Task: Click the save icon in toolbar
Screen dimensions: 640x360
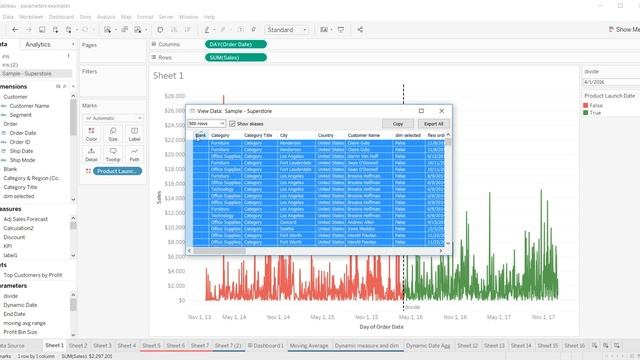Action: [42, 30]
